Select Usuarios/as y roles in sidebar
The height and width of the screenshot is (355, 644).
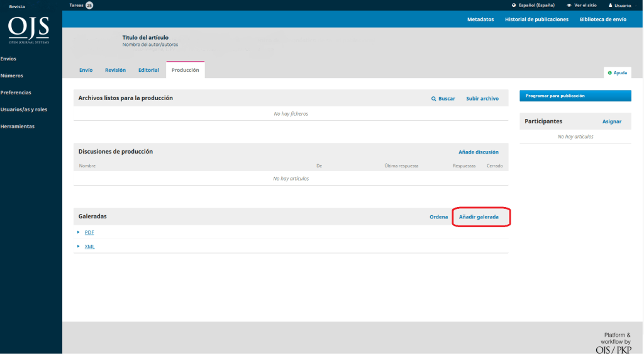point(24,110)
